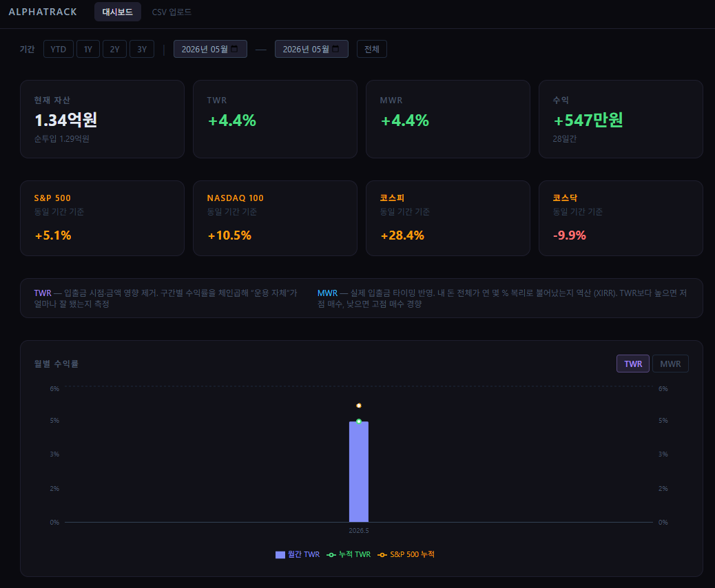Click the 현재 자산 1.34억원 value
The width and height of the screenshot is (715, 588).
pos(65,120)
